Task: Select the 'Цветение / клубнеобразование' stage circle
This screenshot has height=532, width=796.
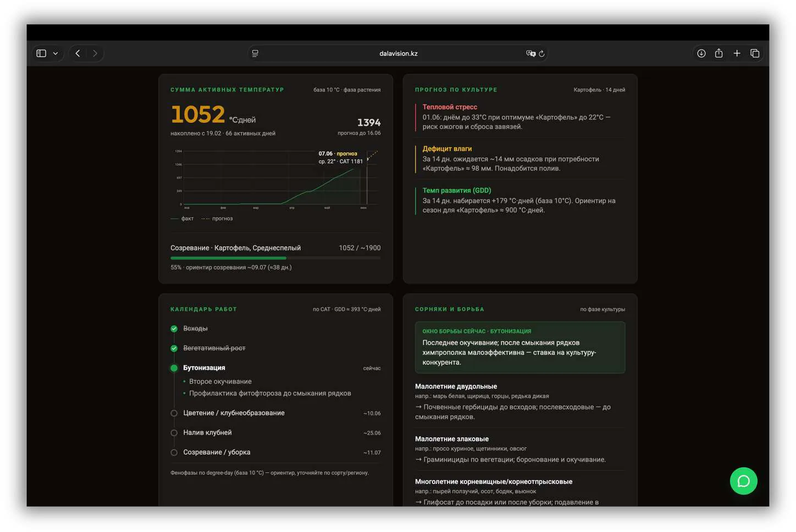Action: (174, 413)
